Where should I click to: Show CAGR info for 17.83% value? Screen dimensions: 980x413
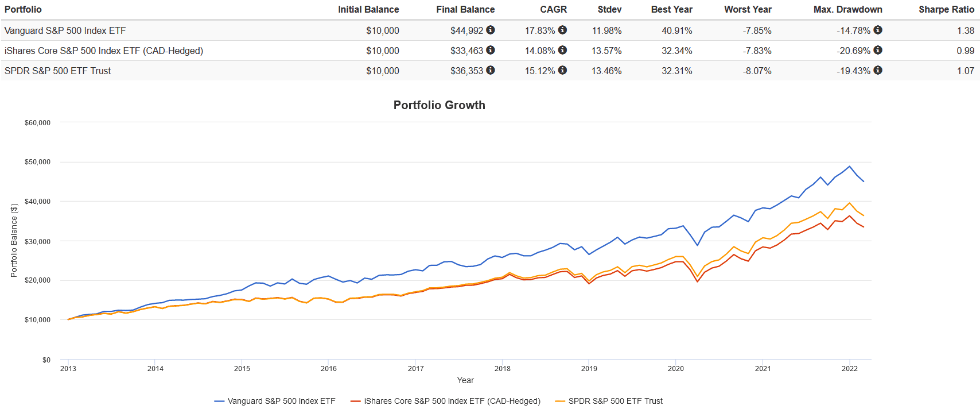[562, 30]
